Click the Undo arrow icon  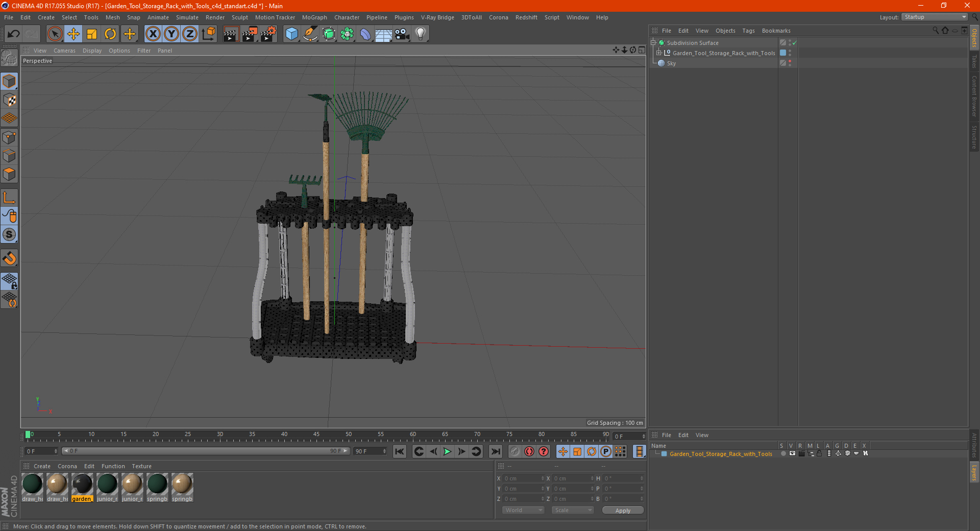pos(14,34)
